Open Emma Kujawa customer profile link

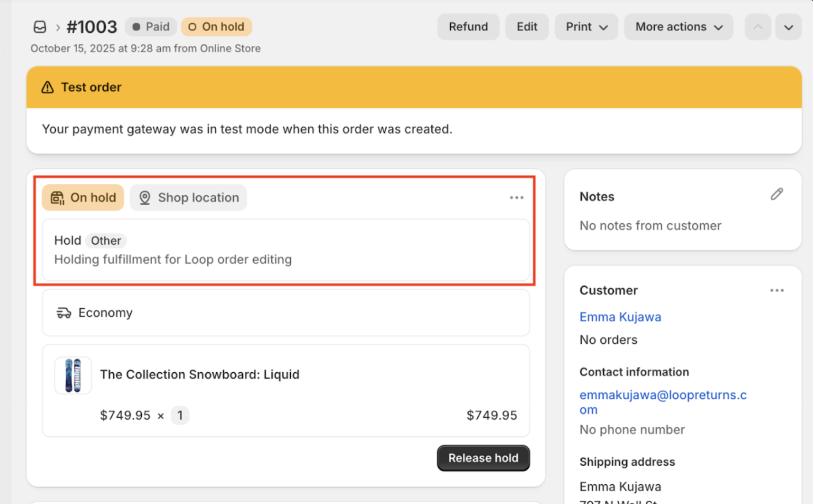[620, 317]
